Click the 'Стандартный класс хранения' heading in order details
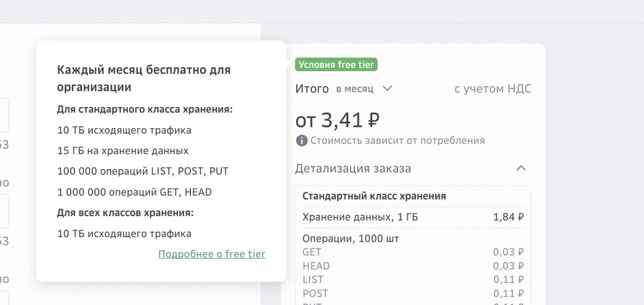 click(x=374, y=196)
